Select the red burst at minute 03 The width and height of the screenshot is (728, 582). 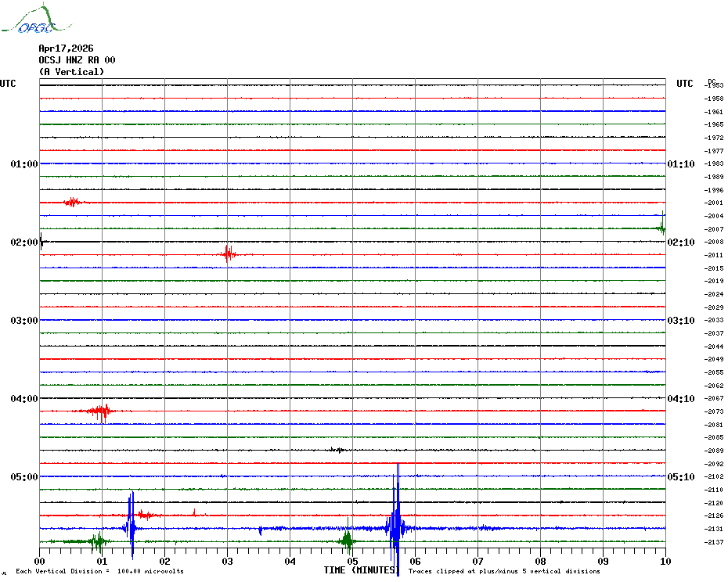point(228,253)
